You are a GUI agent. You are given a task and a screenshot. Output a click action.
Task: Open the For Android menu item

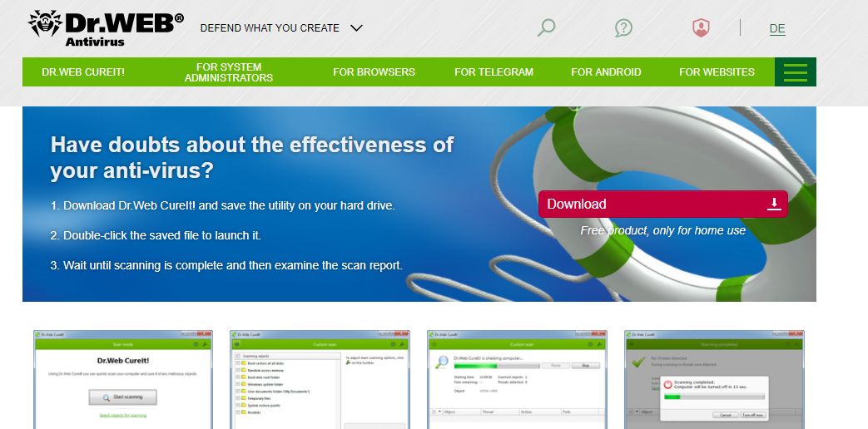click(606, 71)
